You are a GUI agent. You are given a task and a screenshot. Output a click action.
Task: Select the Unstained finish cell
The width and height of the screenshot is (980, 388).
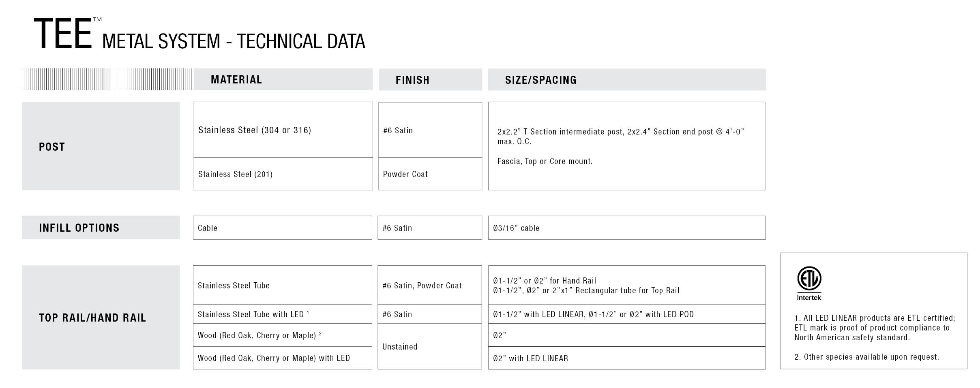[430, 346]
